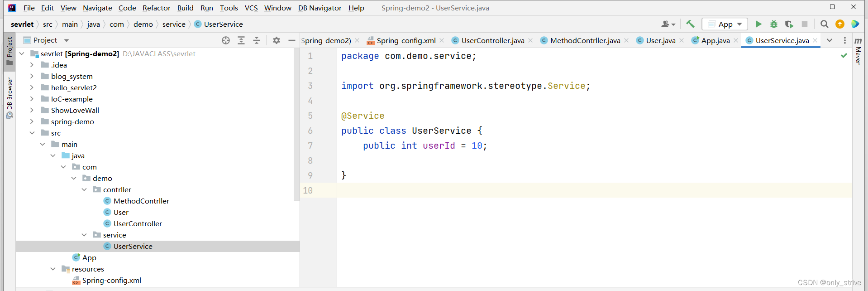Screen dimensions: 868x291
Task: Open Project panel settings gear
Action: click(x=277, y=40)
